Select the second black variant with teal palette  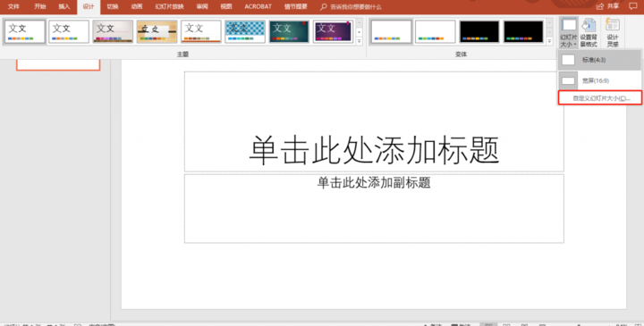point(523,31)
